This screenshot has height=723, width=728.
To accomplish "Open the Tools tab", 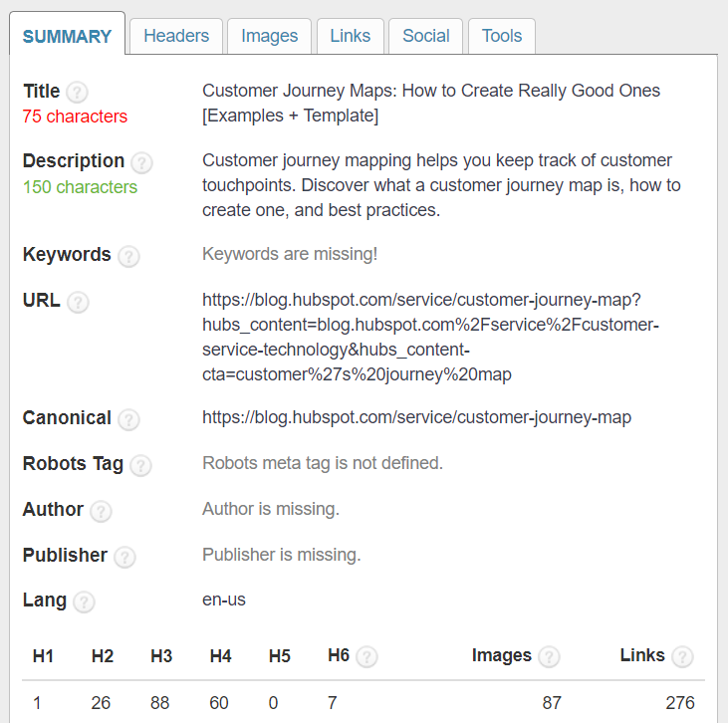I will click(x=501, y=36).
